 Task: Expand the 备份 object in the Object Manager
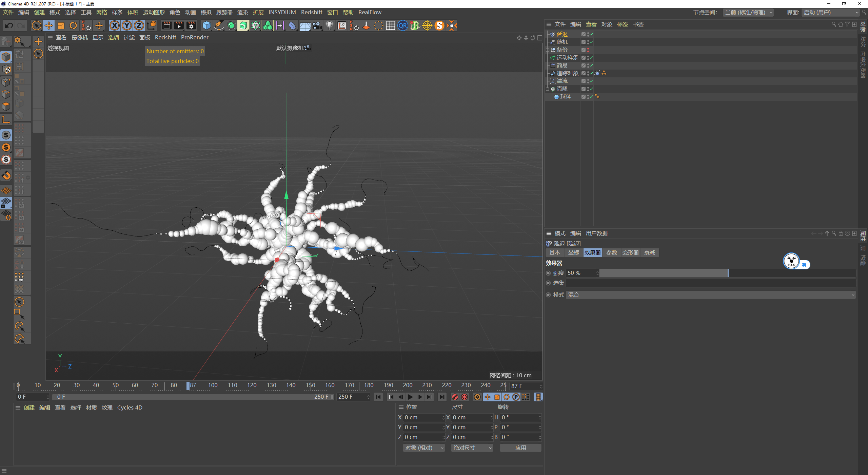click(x=548, y=50)
